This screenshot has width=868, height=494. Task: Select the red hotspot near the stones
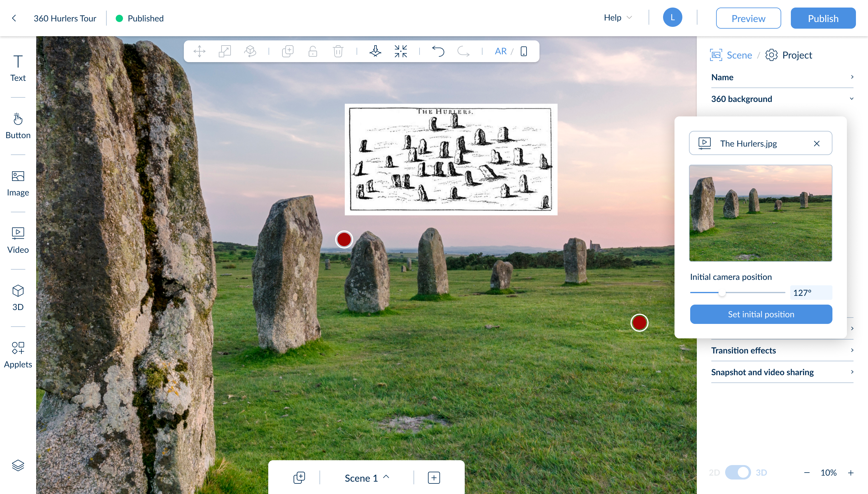(x=344, y=239)
